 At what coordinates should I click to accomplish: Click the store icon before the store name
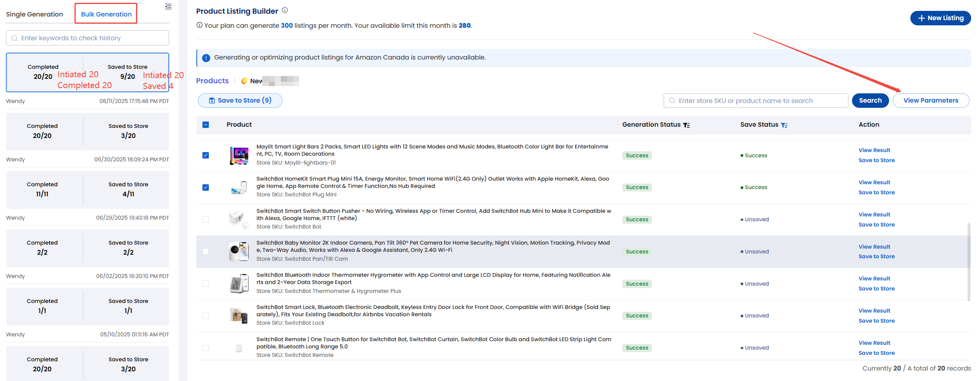click(244, 81)
